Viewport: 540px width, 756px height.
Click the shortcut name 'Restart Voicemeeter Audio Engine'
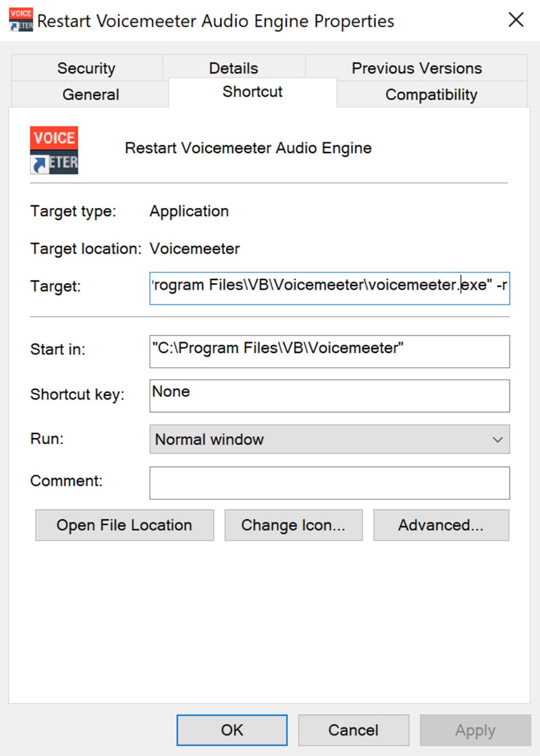click(x=248, y=148)
